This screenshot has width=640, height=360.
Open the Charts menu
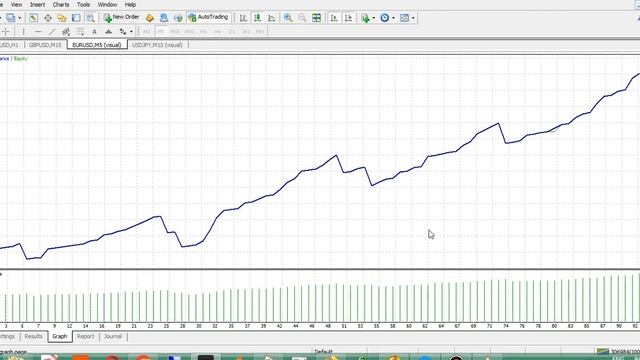(61, 5)
